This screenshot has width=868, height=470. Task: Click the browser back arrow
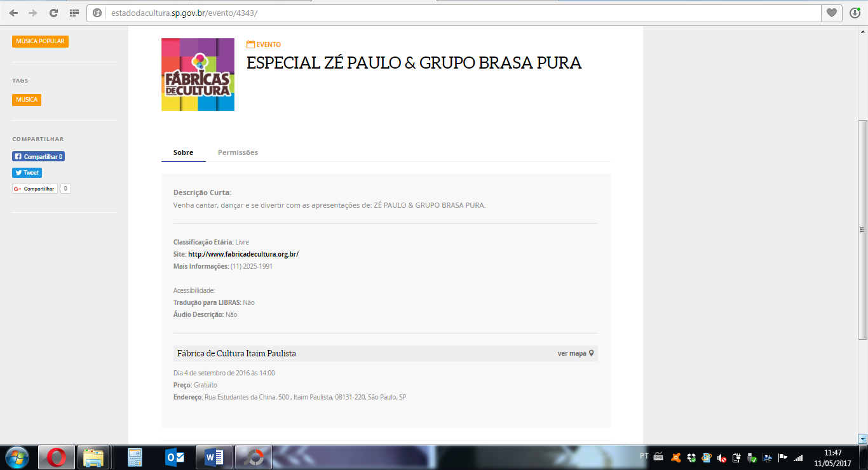(13, 13)
